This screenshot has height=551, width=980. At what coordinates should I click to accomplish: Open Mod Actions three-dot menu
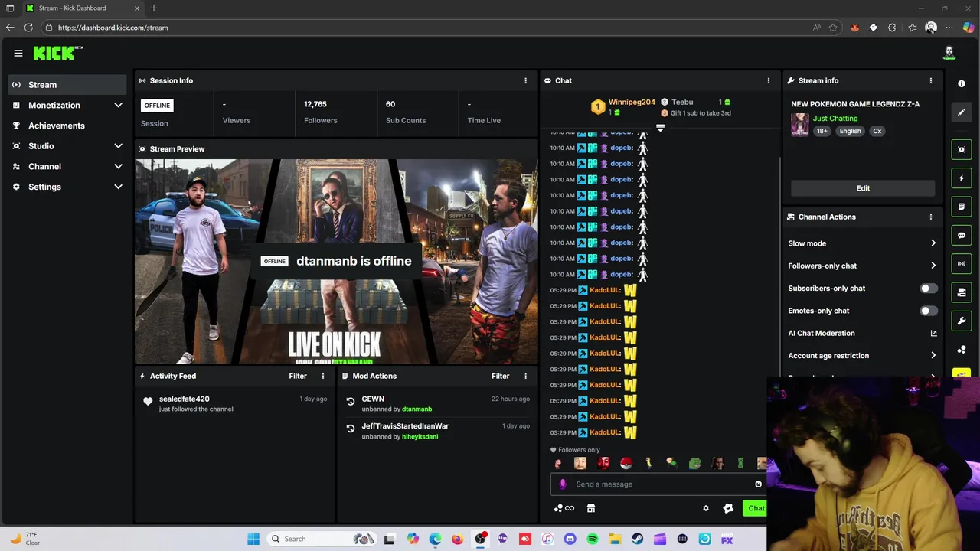point(525,376)
